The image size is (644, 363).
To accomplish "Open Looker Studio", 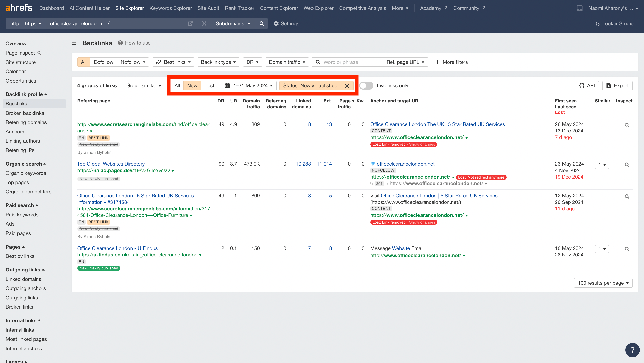I will [614, 23].
